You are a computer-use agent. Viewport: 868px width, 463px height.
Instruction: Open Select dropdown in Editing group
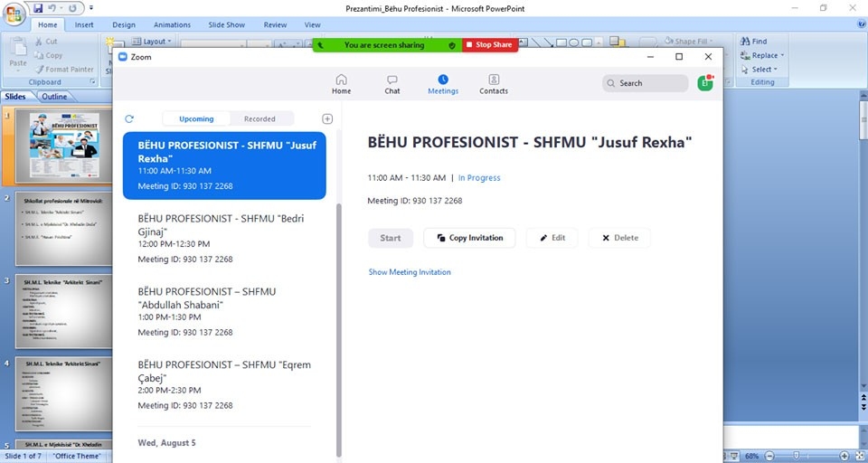click(759, 70)
